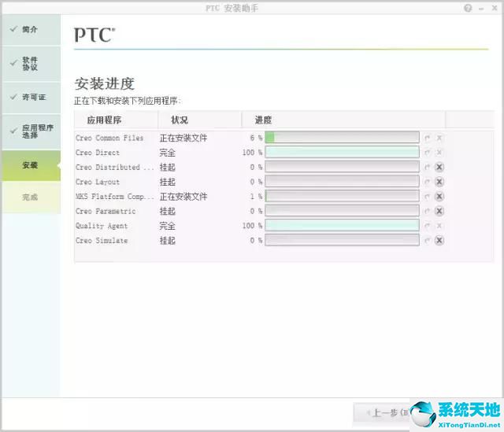Cancel Creo Parametric install with X icon
This screenshot has height=432, width=504.
439,211
